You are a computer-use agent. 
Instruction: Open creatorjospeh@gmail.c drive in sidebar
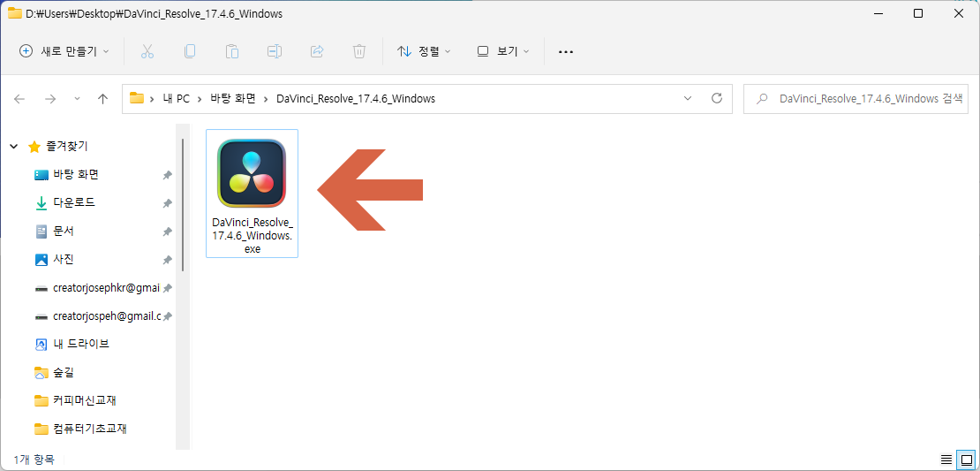tap(107, 315)
